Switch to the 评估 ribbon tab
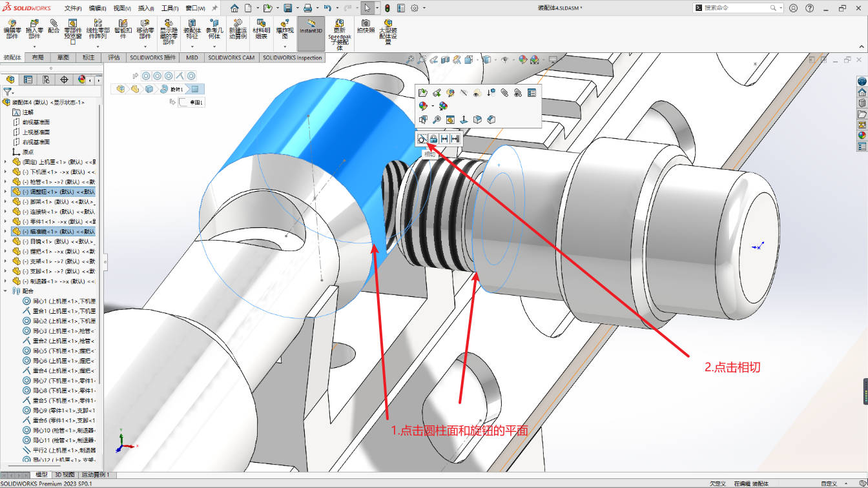Screen dimensions: 868x488 [x=114, y=57]
